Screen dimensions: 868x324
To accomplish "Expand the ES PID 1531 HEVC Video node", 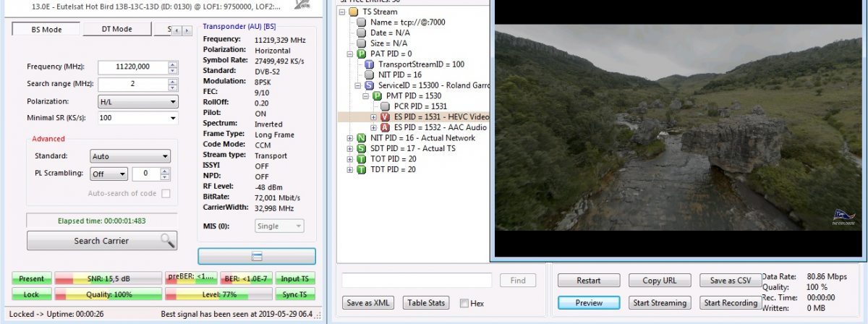I will point(374,117).
